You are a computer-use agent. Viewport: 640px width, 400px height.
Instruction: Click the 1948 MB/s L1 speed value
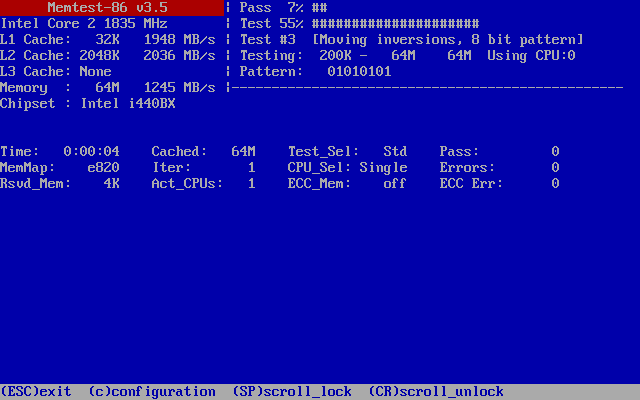[180, 40]
